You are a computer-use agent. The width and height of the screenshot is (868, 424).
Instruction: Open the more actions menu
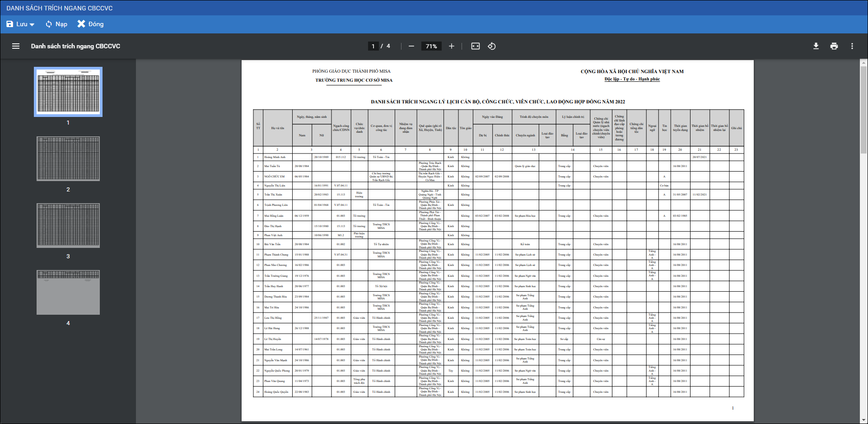(852, 46)
